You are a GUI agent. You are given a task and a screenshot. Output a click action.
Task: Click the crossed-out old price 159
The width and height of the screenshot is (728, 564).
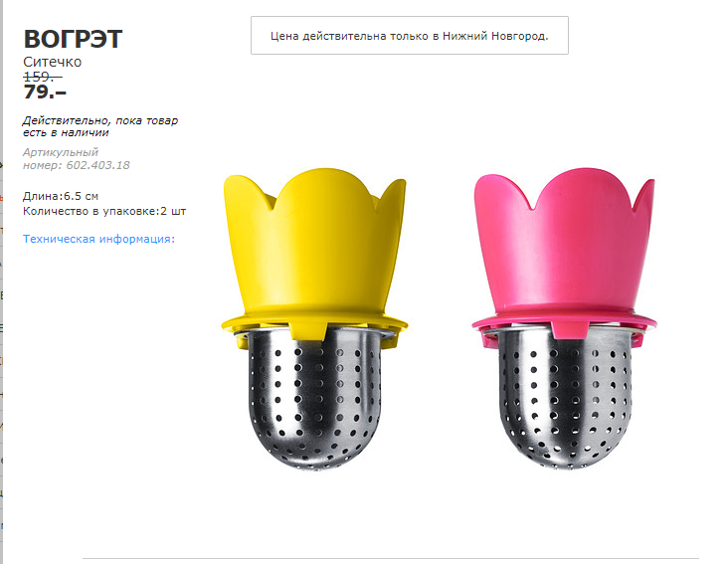click(42, 77)
